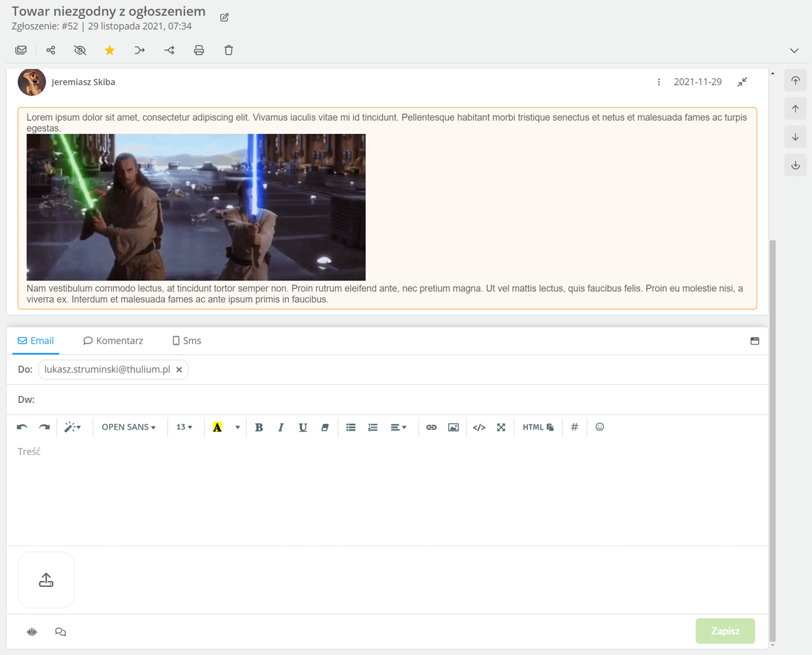
Task: Undo last edit in editor
Action: pyautogui.click(x=22, y=427)
